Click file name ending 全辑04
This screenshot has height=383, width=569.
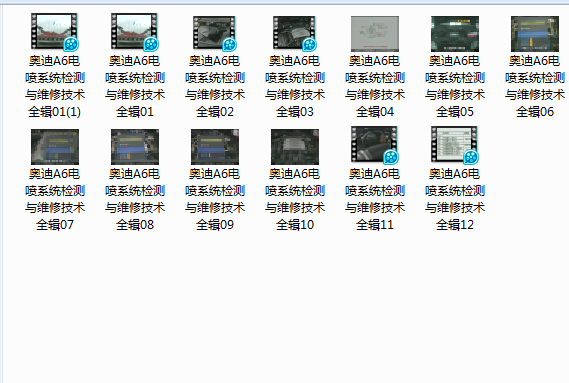375,86
